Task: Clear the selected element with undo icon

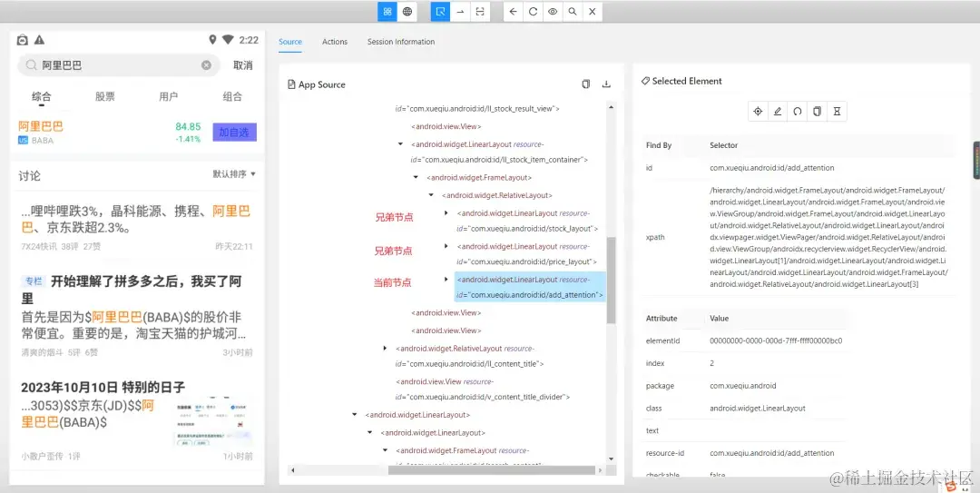Action: pyautogui.click(x=797, y=112)
